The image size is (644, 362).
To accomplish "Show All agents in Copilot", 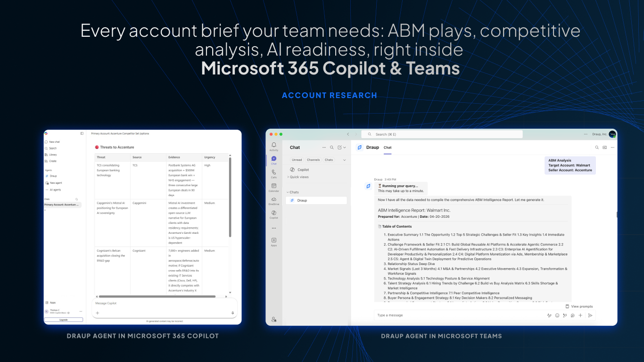I will [53, 190].
